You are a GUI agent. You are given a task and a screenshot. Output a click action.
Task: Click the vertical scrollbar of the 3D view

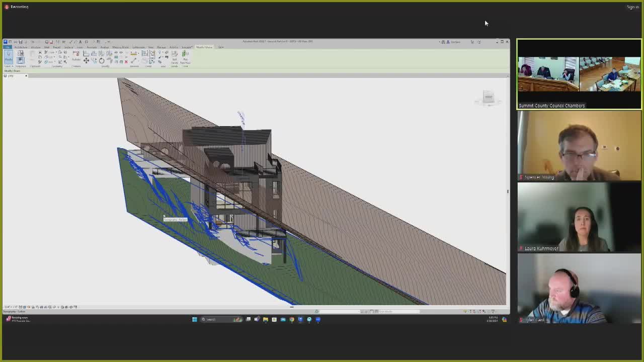coord(508,191)
